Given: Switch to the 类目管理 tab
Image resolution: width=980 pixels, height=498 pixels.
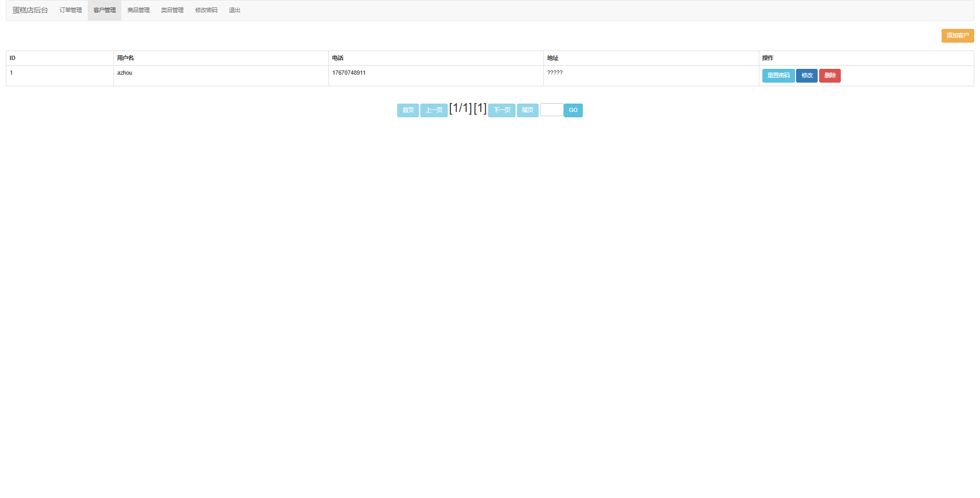Looking at the screenshot, I should 172,11.
